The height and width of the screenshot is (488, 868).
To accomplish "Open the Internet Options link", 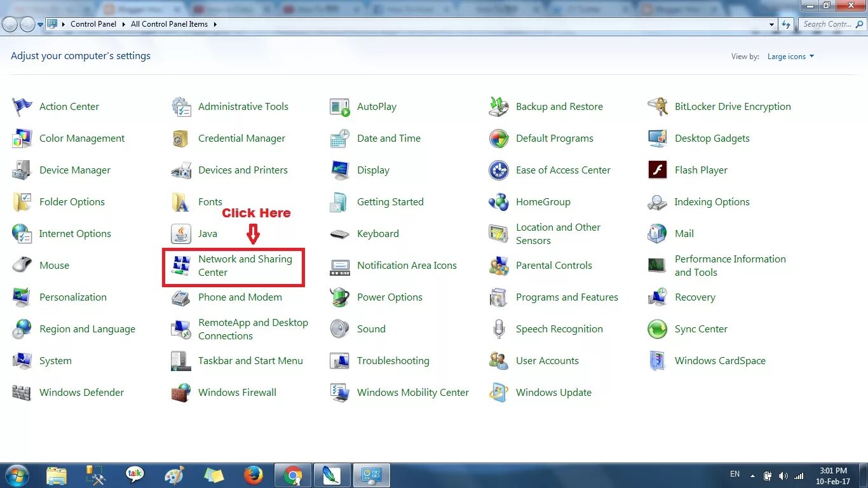I will click(75, 234).
